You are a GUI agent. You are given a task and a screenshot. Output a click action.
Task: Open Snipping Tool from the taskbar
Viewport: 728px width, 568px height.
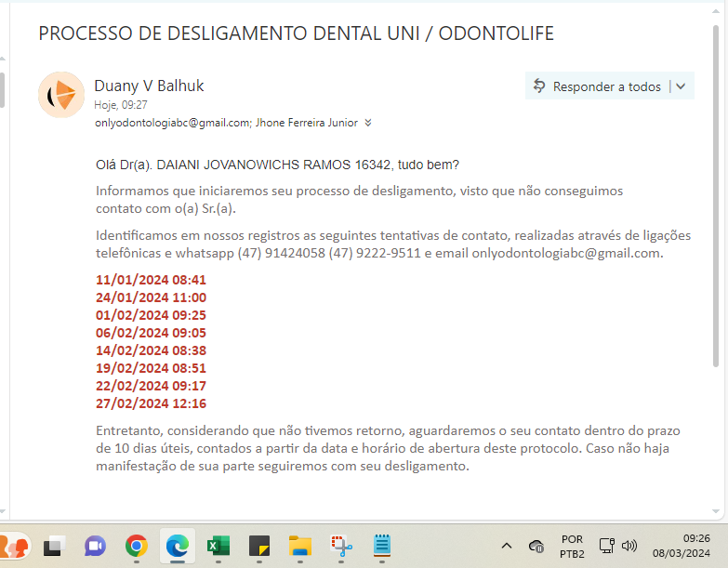[340, 546]
